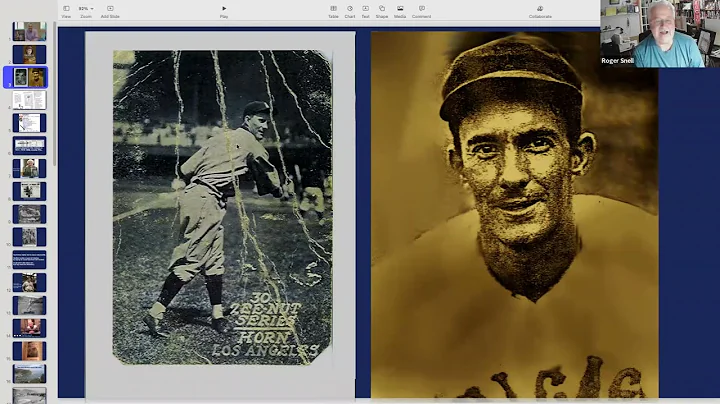Open the Collaborate sharing options
Screen dimensions: 720x404
click(540, 11)
